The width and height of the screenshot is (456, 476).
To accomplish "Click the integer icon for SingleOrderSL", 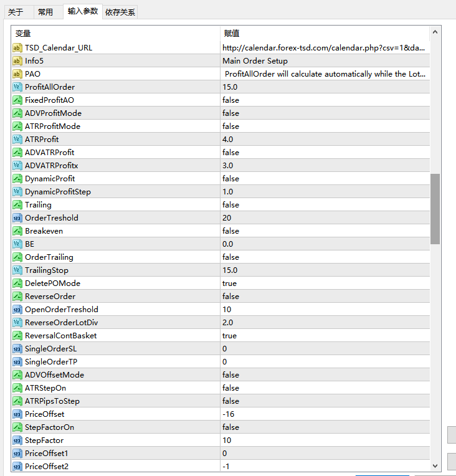I will pyautogui.click(x=17, y=348).
